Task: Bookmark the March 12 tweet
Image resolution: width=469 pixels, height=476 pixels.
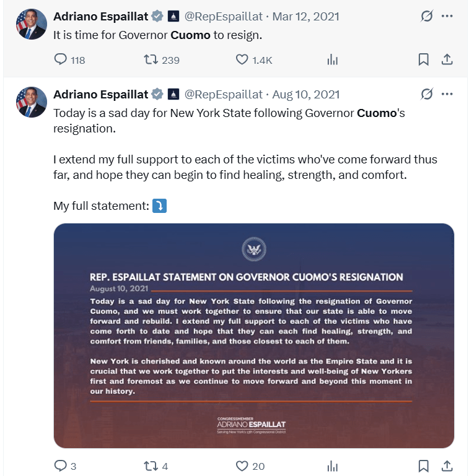Action: pos(423,59)
